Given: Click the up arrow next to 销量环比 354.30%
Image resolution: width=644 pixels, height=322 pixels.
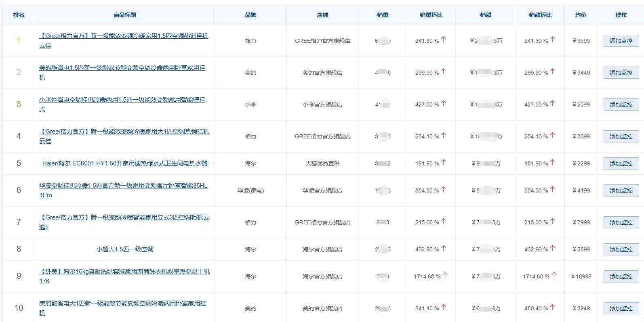Looking at the screenshot, I should [x=443, y=190].
